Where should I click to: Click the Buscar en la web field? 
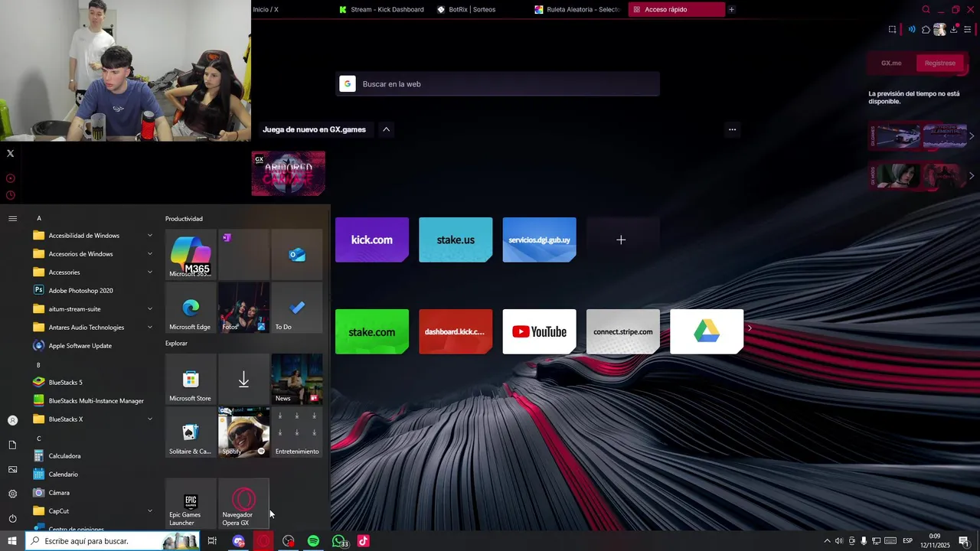(498, 84)
